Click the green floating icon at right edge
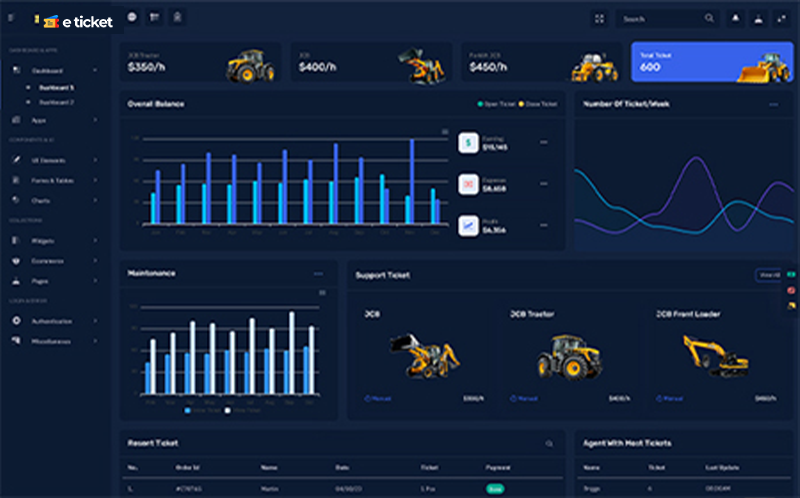This screenshot has width=800, height=498. click(791, 275)
